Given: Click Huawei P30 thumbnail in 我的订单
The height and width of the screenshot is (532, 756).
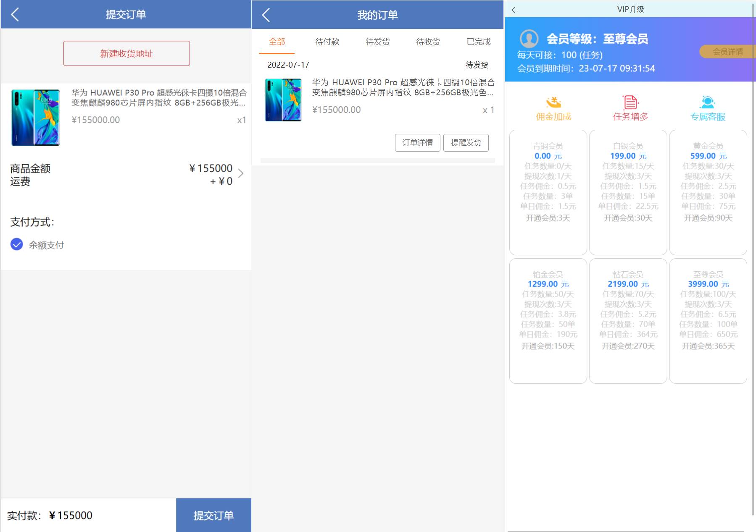Looking at the screenshot, I should tap(283, 100).
